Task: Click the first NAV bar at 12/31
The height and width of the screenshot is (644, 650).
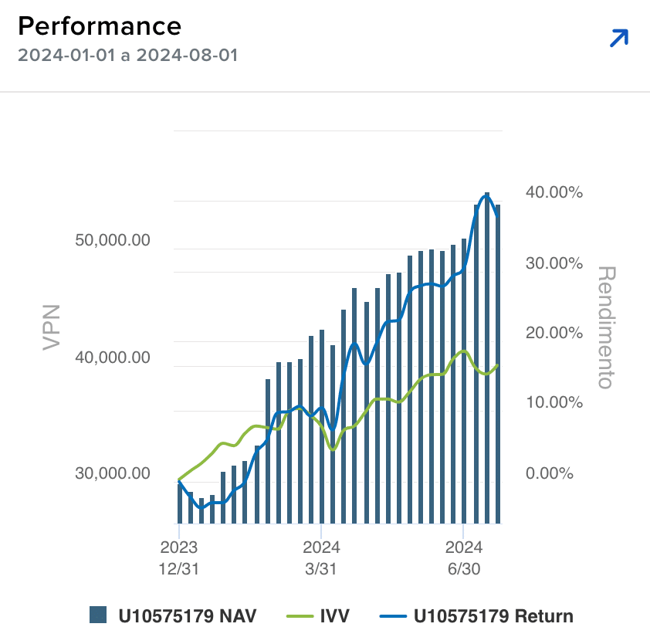Action: [179, 502]
